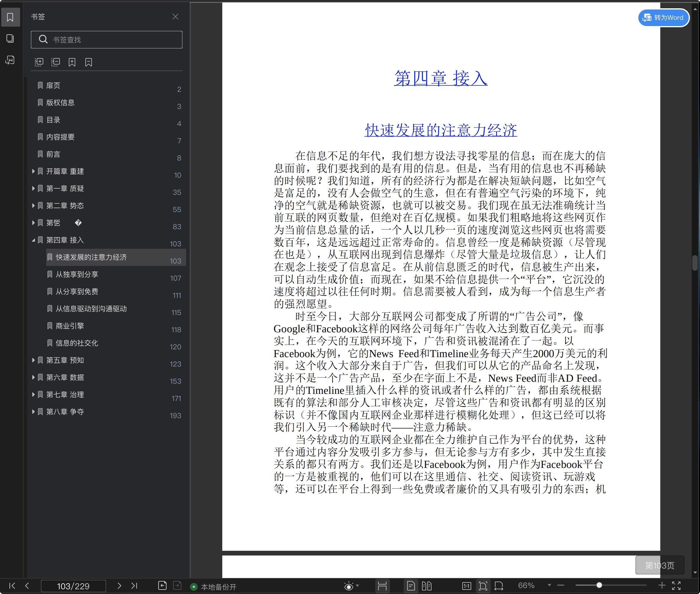Open the bookmarks panel icon in sidebar
Viewport: 700px width, 594px height.
coord(10,17)
